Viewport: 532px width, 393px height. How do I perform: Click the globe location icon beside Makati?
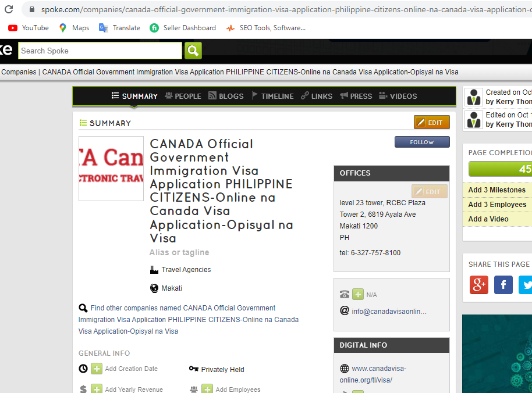(154, 288)
